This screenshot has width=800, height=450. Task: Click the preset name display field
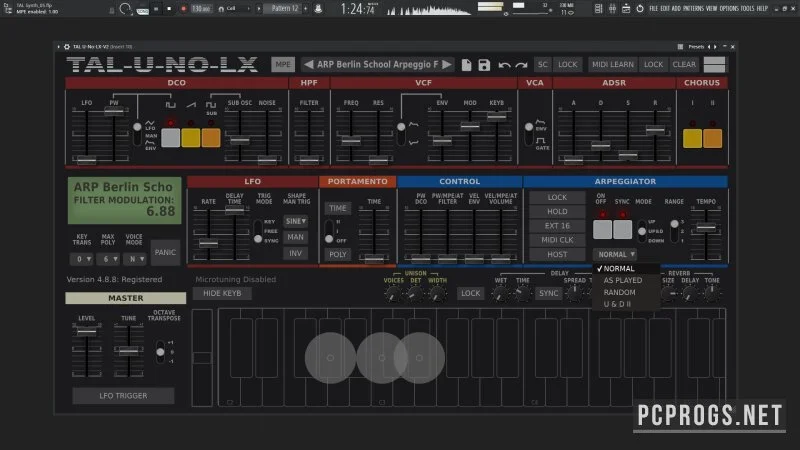[x=378, y=65]
